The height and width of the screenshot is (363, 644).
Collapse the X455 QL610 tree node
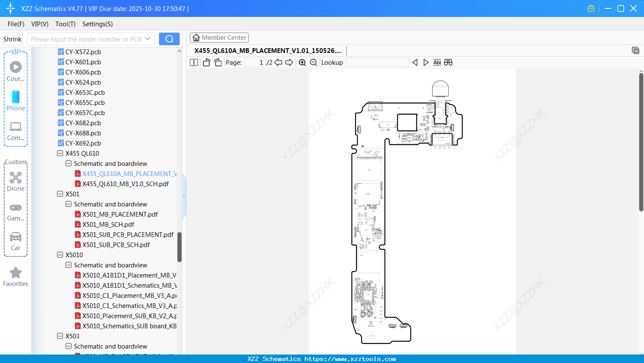pyautogui.click(x=60, y=153)
